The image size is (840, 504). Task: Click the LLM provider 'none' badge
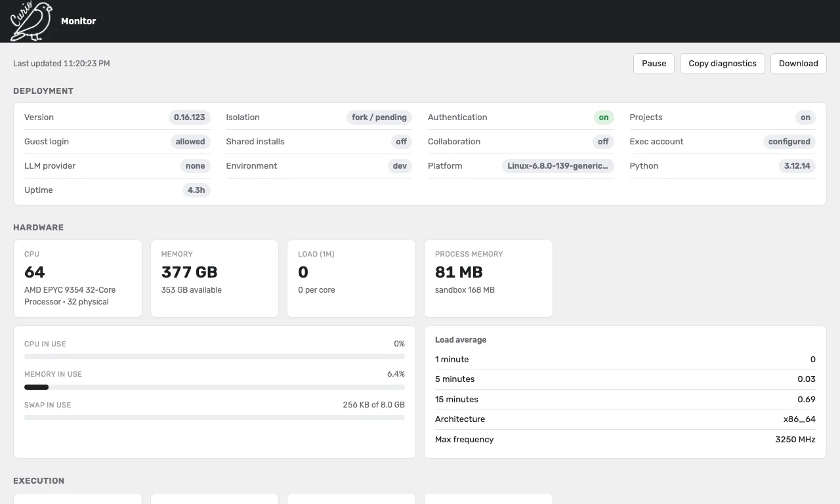(x=196, y=166)
